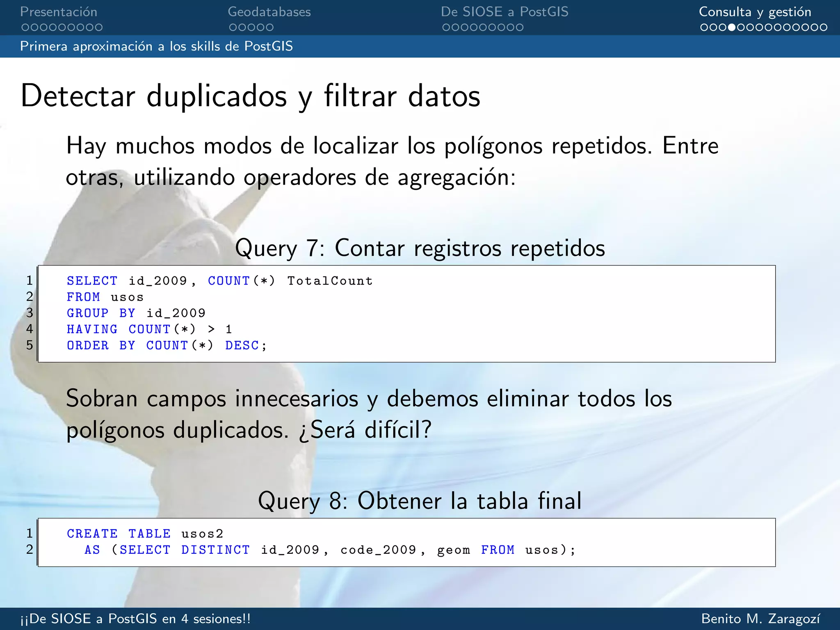The height and width of the screenshot is (630, 840).
Task: Select the filled current-slide circle under Consulta y gestión
Action: tap(732, 27)
